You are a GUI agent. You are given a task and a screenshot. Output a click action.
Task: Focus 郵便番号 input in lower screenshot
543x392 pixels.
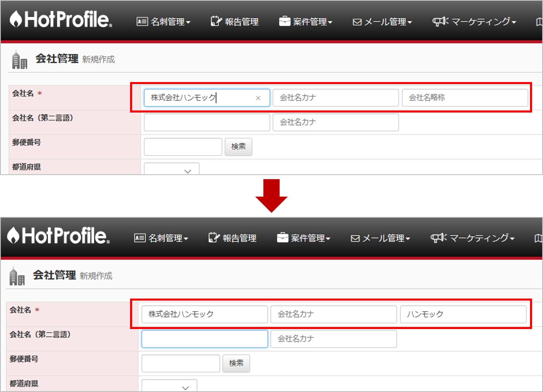(x=180, y=363)
